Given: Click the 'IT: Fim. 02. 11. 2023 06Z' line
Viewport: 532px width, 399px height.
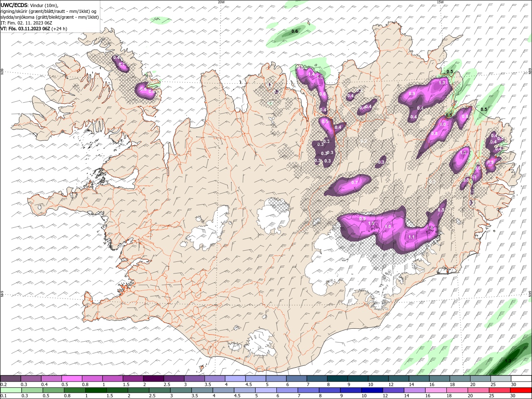Looking at the screenshot, I should (x=26, y=23).
